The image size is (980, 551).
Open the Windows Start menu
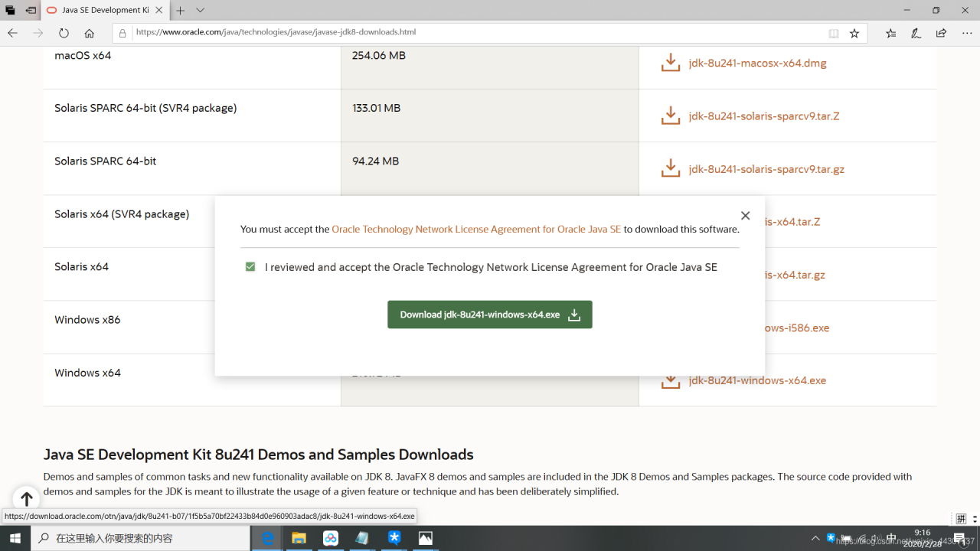(15, 538)
